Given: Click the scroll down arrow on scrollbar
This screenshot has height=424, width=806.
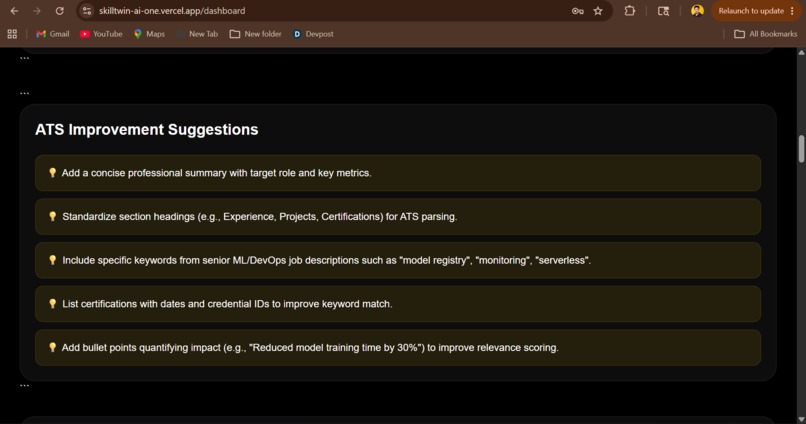Looking at the screenshot, I should coord(801,419).
